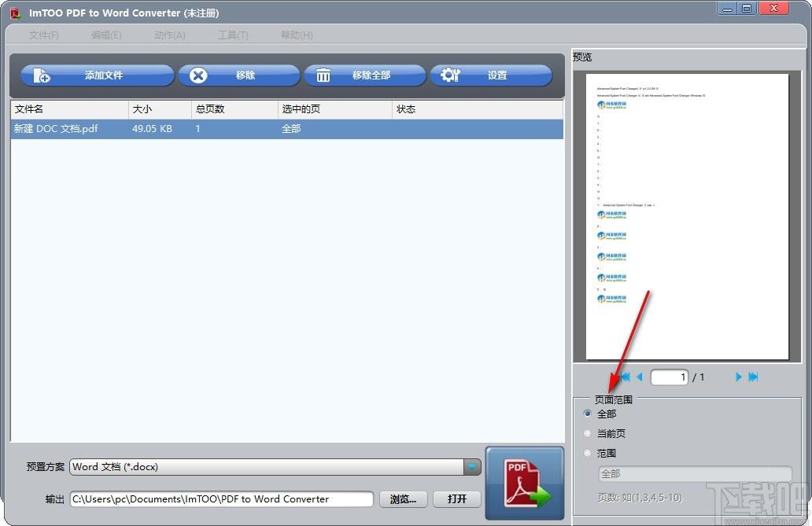812x526 pixels.
Task: Click the 选中的页 column header
Action: click(335, 109)
